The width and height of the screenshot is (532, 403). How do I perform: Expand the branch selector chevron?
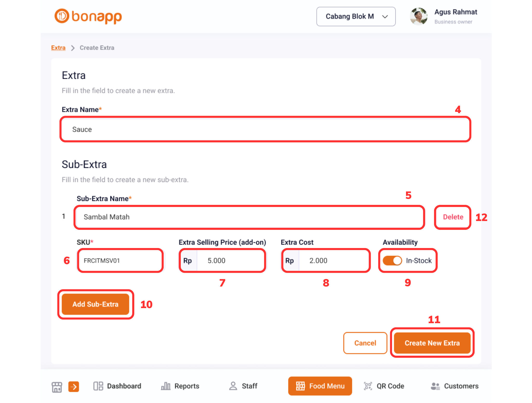tap(385, 16)
